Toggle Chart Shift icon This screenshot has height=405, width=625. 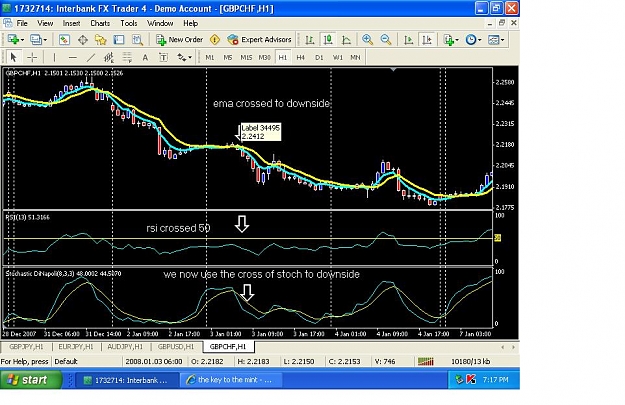tap(427, 39)
